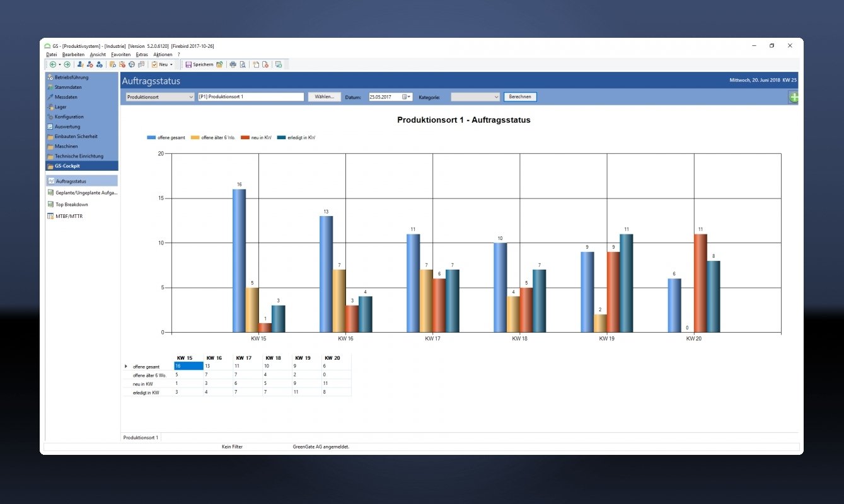Viewport: 844px width, 504px height.
Task: Click the green plus icon
Action: click(x=793, y=98)
